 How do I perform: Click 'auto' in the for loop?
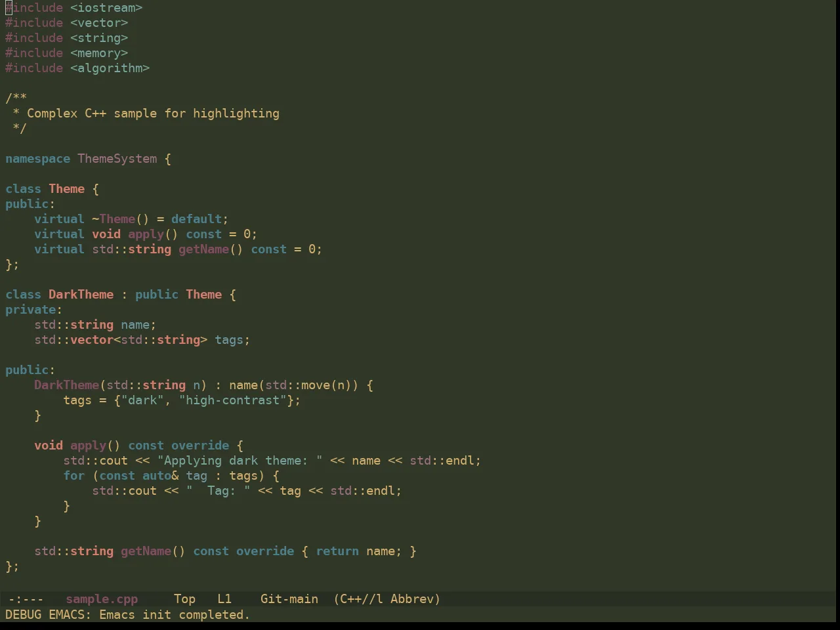(x=157, y=476)
